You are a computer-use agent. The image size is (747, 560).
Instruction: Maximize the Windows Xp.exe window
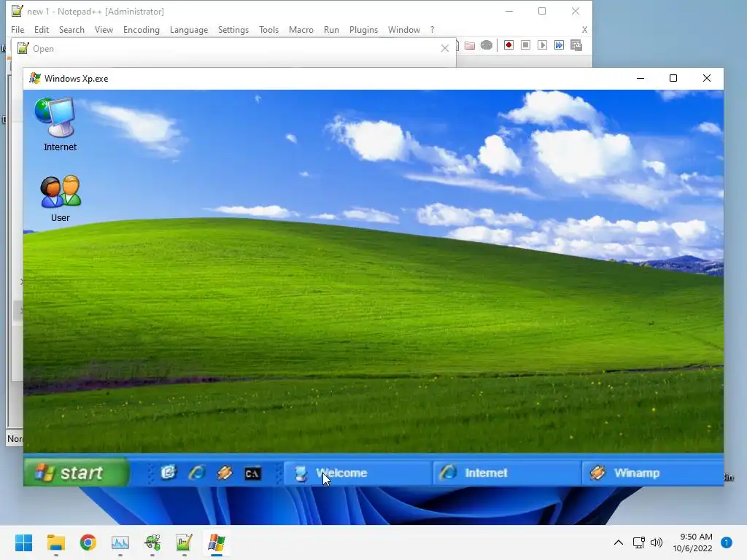pyautogui.click(x=673, y=78)
